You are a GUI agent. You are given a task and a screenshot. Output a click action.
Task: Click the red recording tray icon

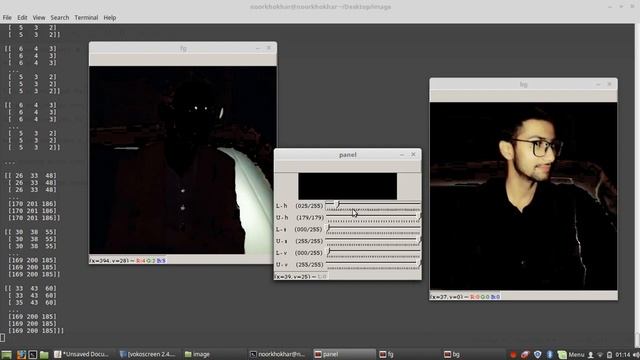pyautogui.click(x=513, y=355)
